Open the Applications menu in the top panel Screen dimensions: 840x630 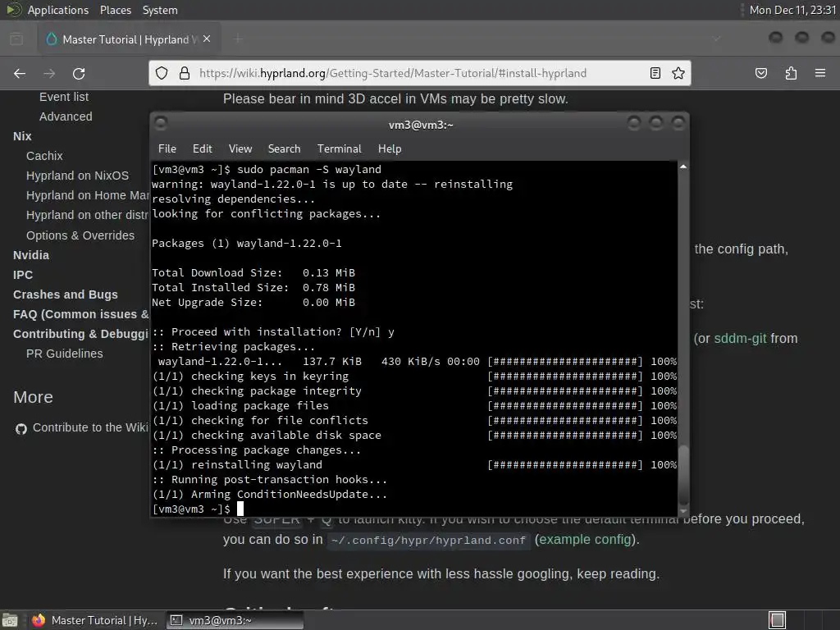click(x=58, y=10)
